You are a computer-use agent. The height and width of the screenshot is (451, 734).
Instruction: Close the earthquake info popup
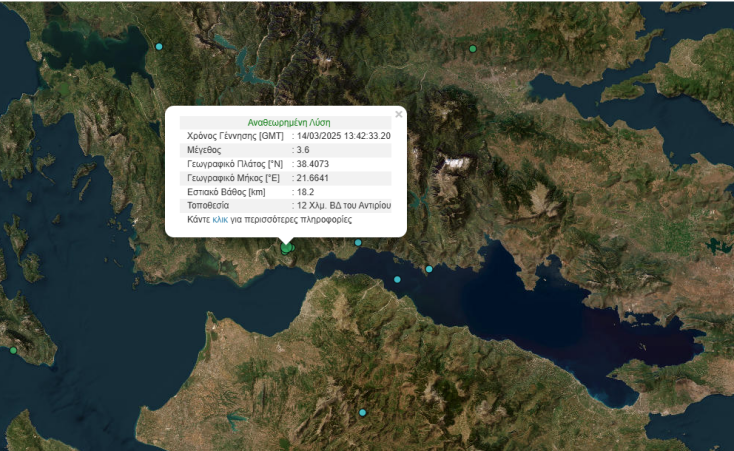pos(398,114)
